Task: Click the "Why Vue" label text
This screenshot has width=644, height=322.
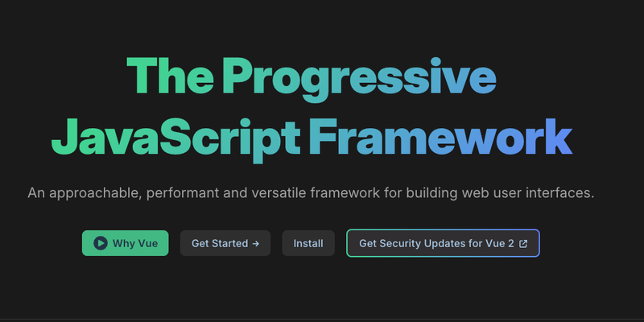Action: [135, 244]
